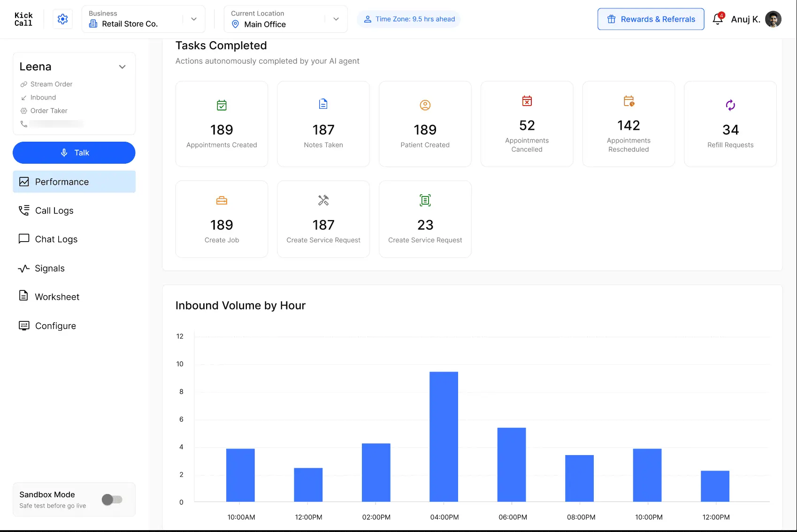Click the Create Service Request tools icon

(x=323, y=200)
